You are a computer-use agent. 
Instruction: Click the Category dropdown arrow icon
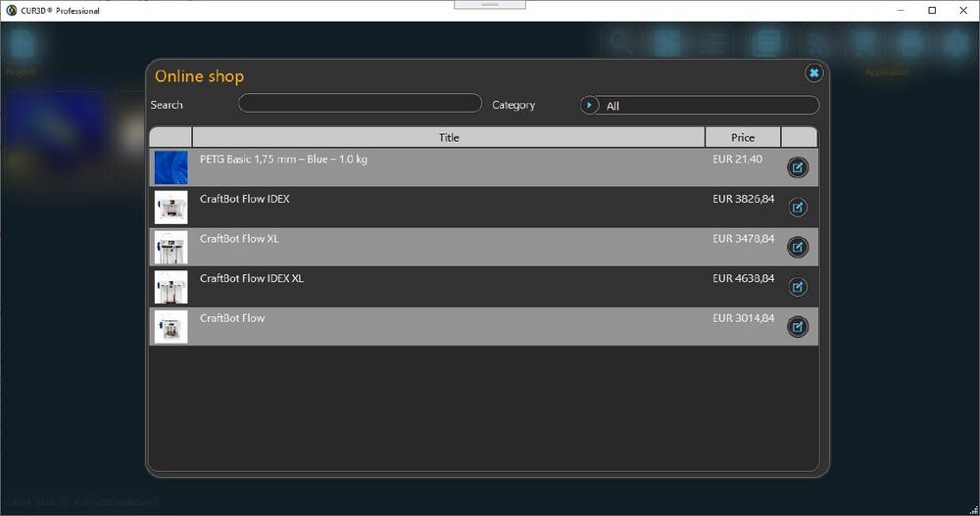click(589, 105)
